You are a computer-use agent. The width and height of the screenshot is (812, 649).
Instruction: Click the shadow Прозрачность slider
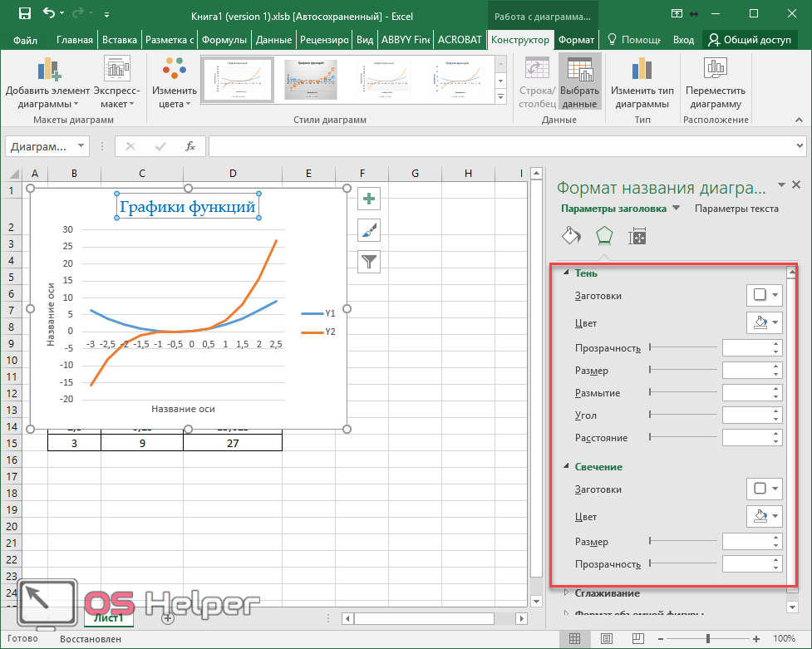tap(683, 347)
